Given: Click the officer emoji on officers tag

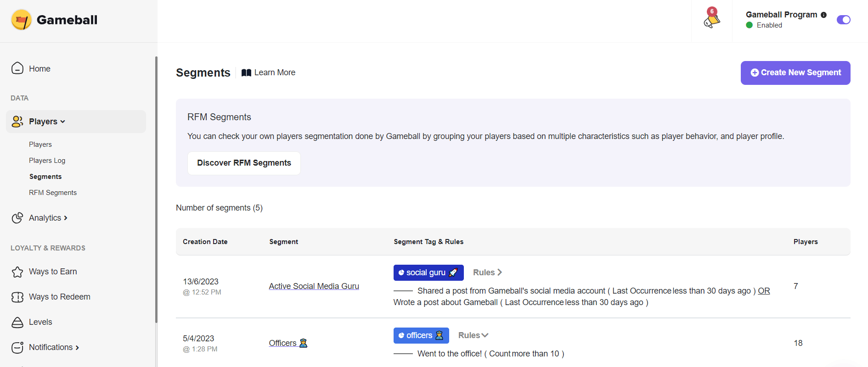Looking at the screenshot, I should [439, 335].
